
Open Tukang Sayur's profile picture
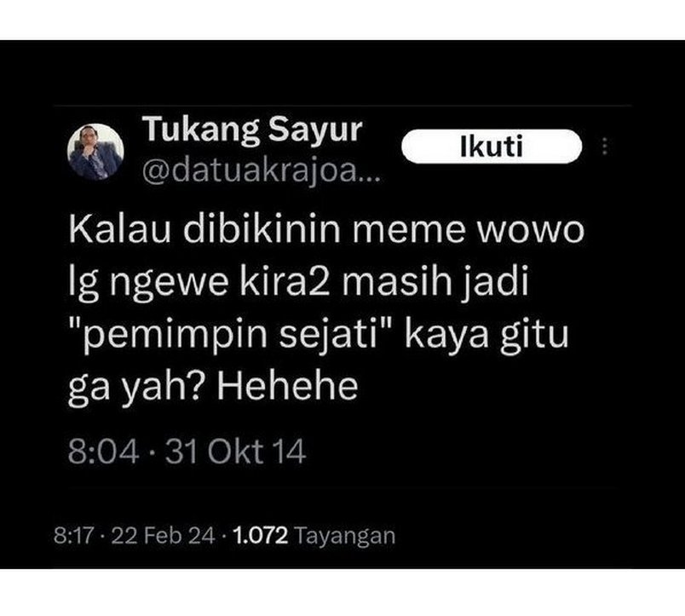[x=95, y=152]
